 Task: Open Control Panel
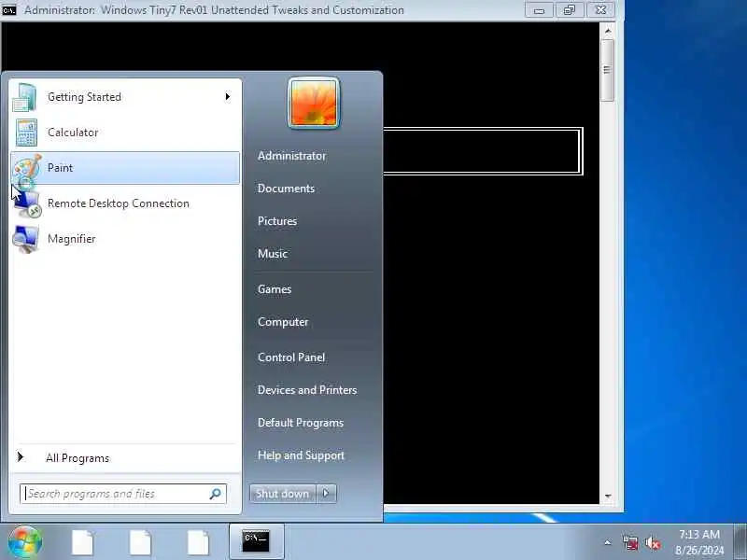click(291, 357)
